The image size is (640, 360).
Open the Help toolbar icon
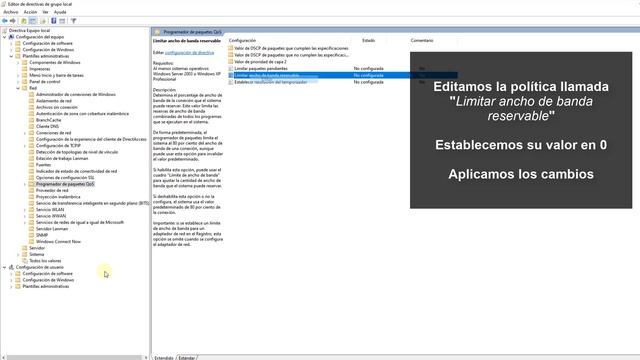tap(53, 21)
